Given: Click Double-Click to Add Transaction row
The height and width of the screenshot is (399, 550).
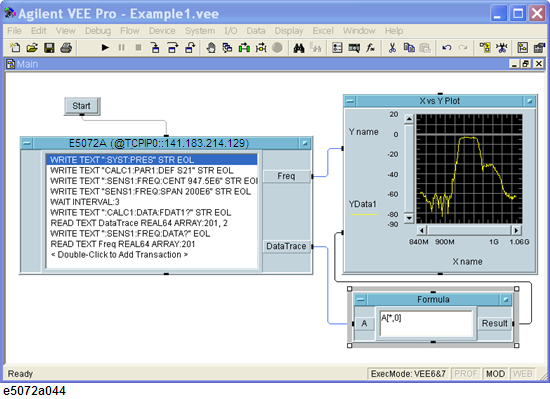Looking at the screenshot, I should (152, 255).
